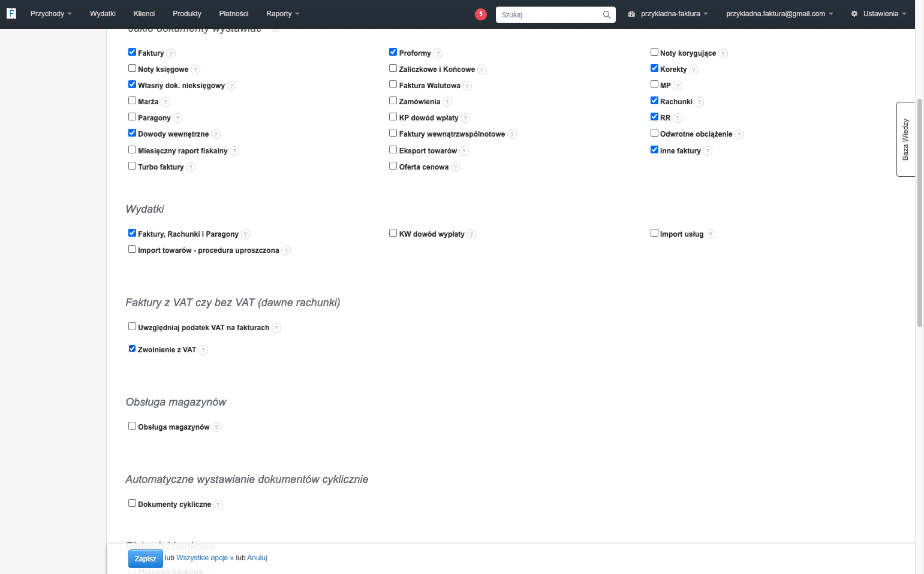Expand the Przychody dropdown menu
This screenshot has height=574, width=924.
point(51,14)
